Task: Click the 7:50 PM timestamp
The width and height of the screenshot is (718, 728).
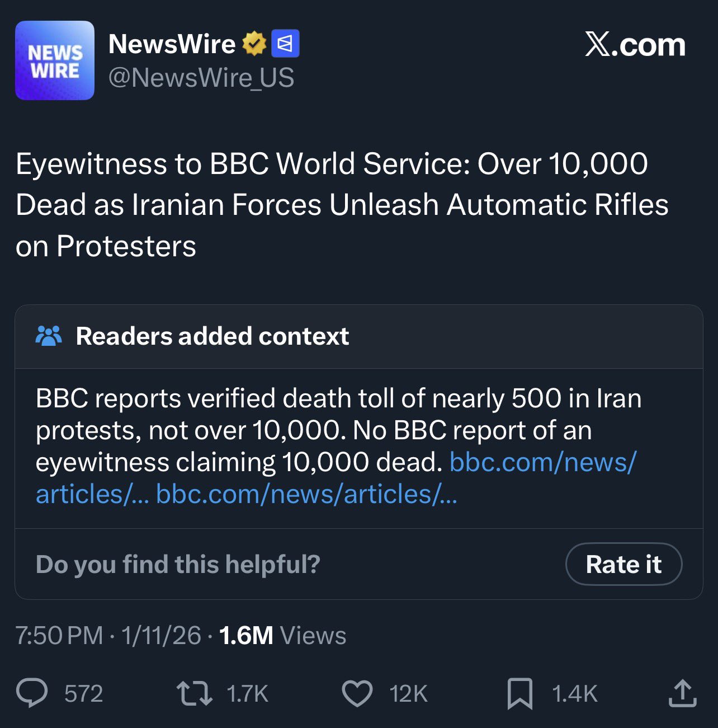Action: click(x=59, y=635)
